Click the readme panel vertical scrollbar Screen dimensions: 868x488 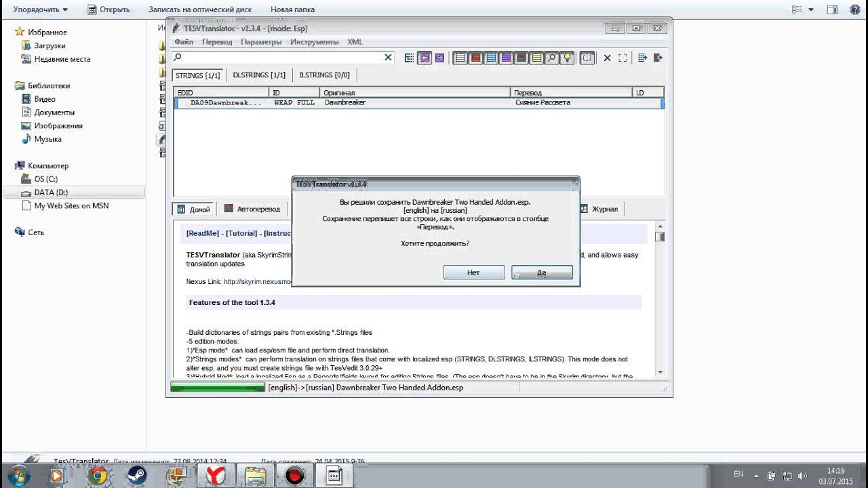point(660,298)
